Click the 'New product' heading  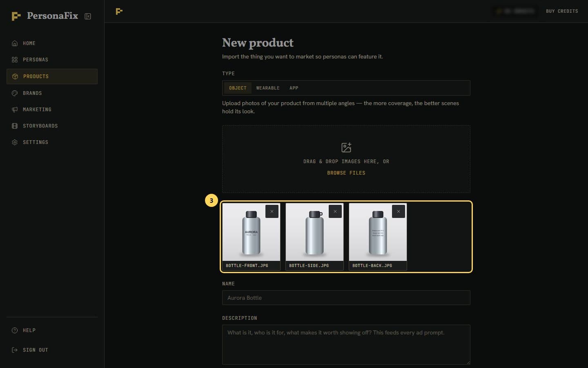click(258, 43)
